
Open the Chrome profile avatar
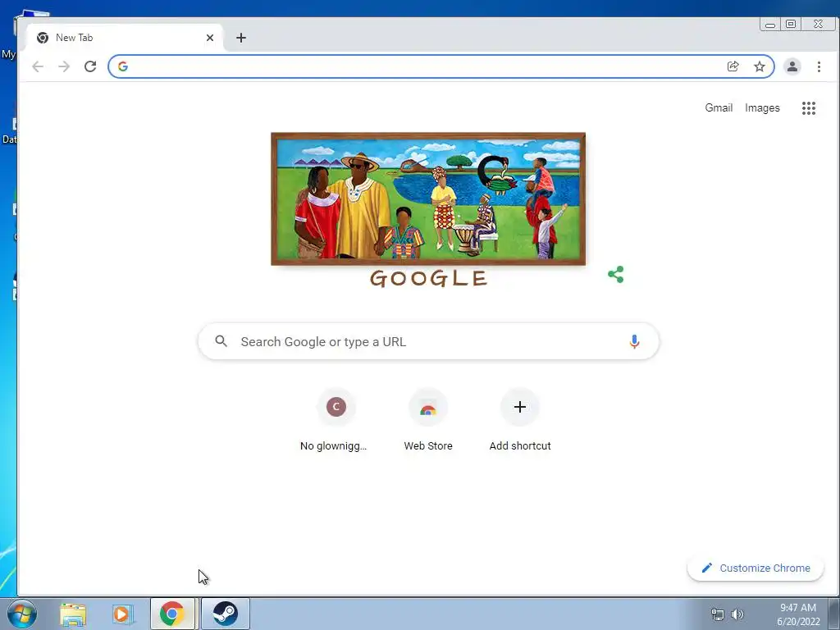pyautogui.click(x=792, y=66)
